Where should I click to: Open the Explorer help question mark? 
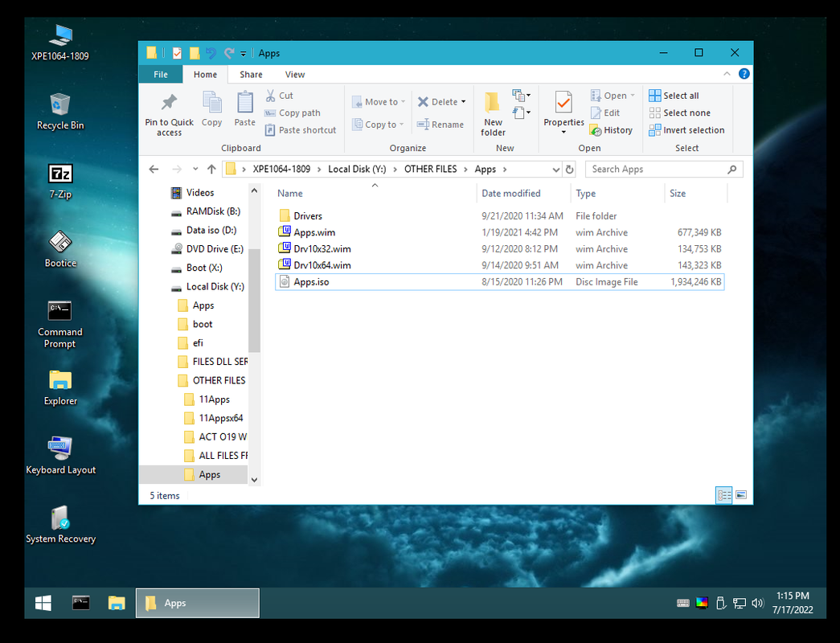point(744,74)
